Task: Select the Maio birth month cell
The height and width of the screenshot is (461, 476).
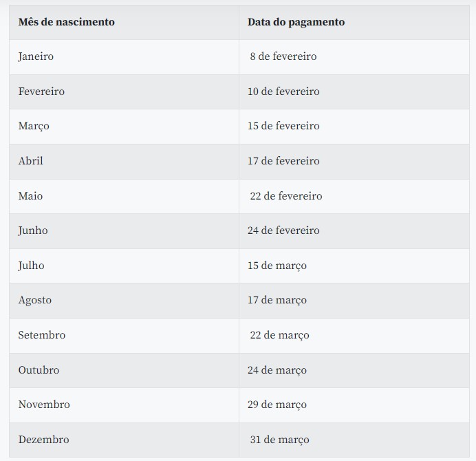Action: tap(30, 196)
